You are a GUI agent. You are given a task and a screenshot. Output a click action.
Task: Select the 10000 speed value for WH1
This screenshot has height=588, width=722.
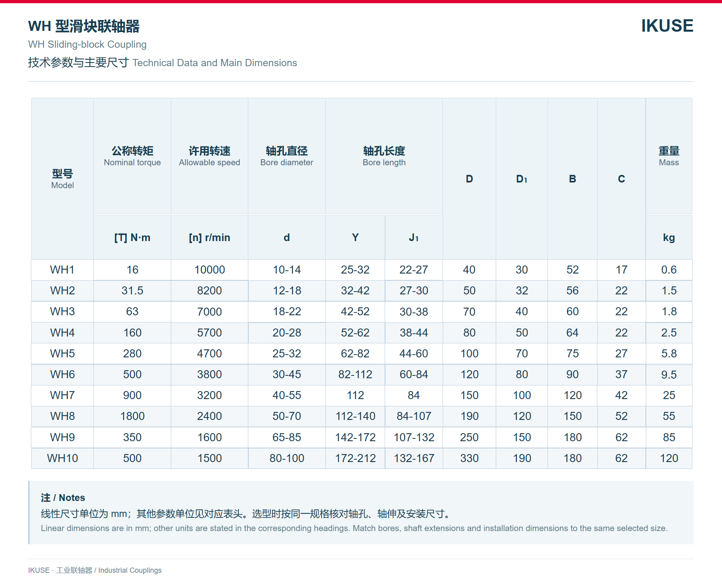(209, 270)
